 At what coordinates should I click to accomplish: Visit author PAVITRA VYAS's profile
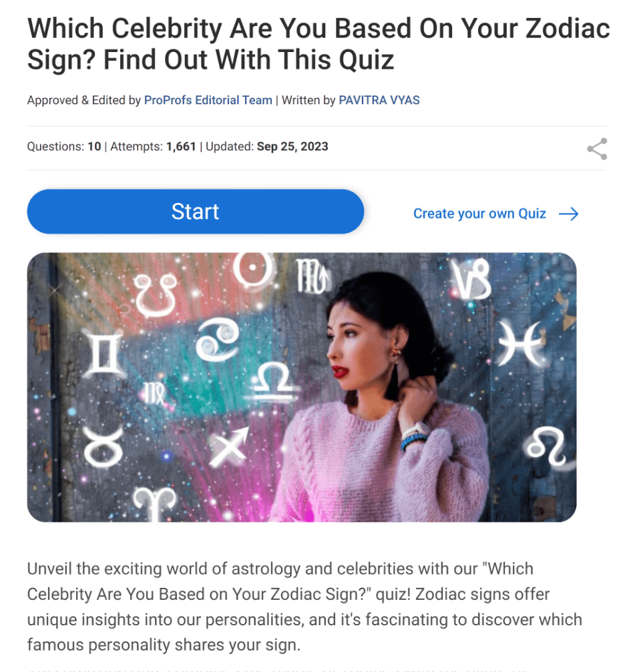379,100
